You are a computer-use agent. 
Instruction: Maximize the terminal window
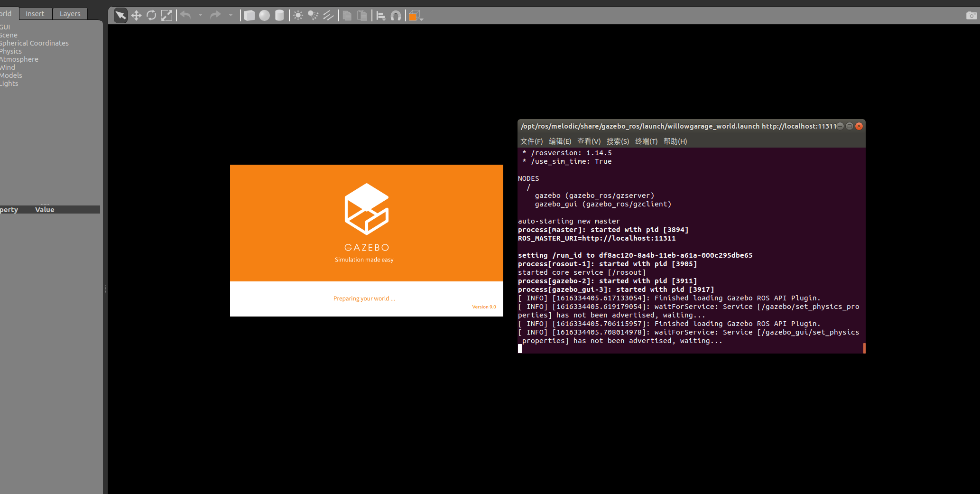[x=850, y=126]
